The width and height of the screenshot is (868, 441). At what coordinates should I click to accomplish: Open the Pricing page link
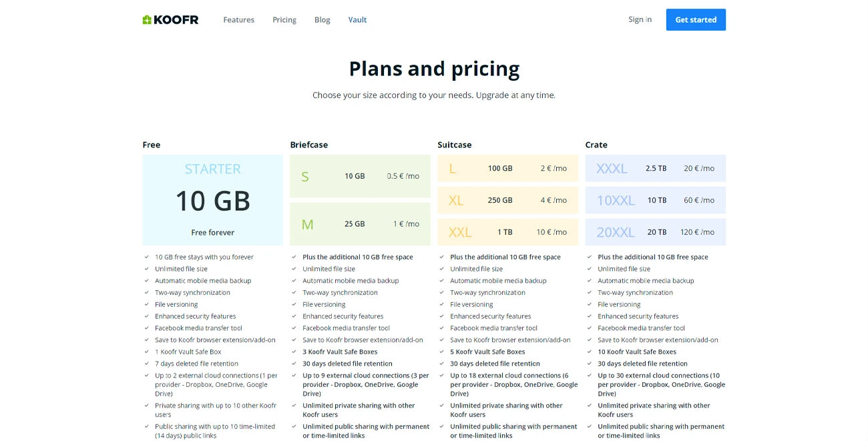tap(284, 20)
